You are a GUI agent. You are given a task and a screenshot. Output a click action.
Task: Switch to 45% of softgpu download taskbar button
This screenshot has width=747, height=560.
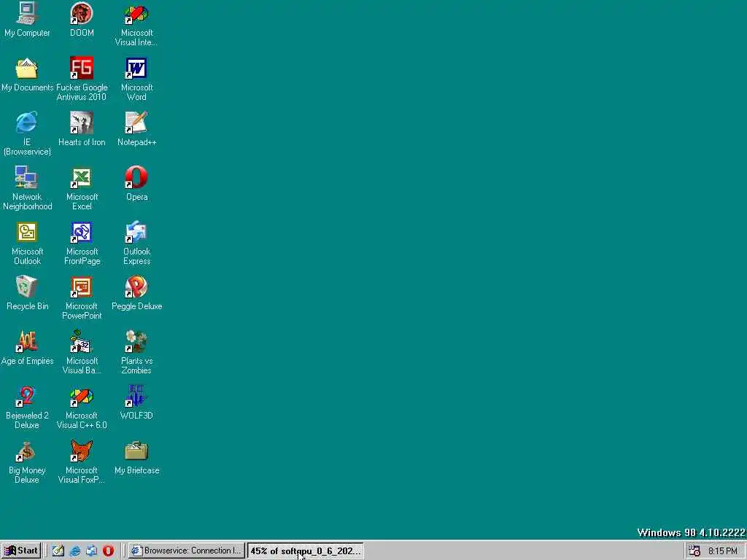tap(306, 551)
